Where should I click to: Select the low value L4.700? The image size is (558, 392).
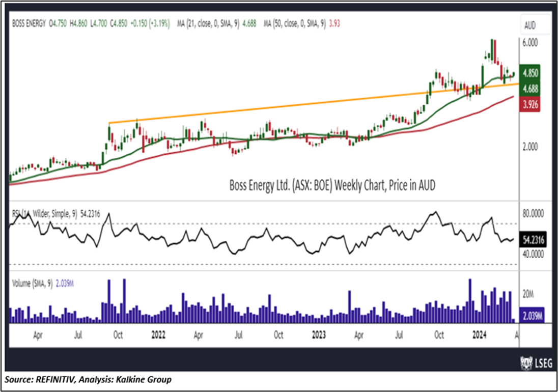tap(98, 23)
